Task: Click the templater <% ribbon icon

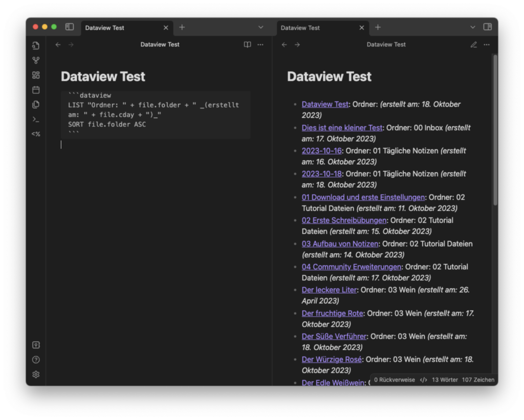Action: click(x=36, y=134)
